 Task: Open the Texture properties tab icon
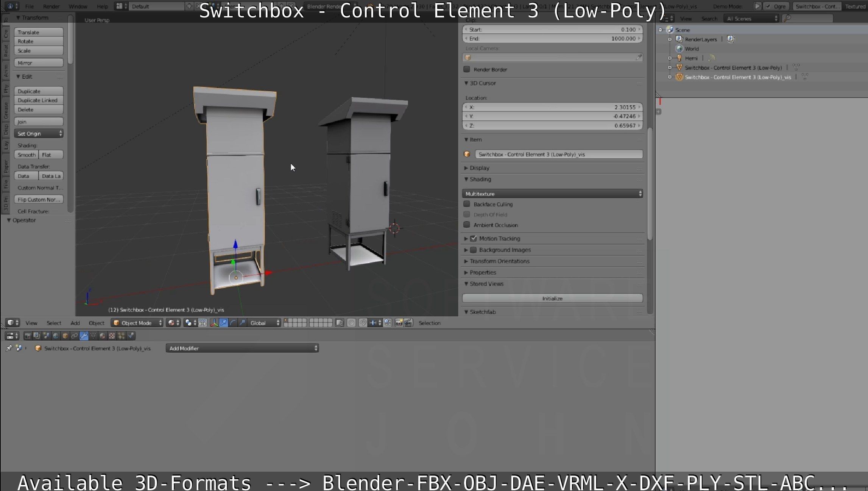(112, 336)
